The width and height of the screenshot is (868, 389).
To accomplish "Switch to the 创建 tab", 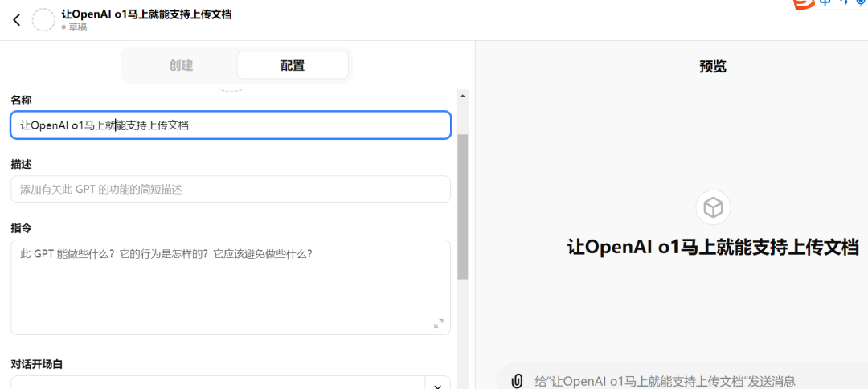I will (181, 66).
